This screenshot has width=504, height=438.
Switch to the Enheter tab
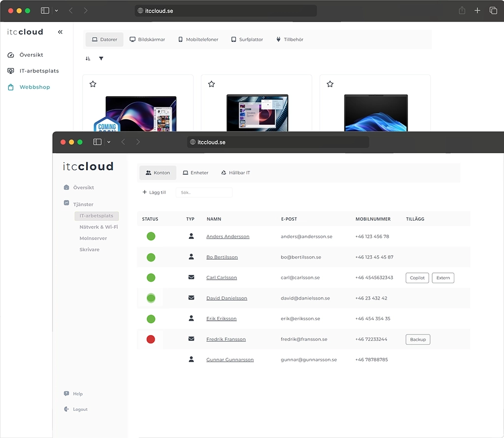tap(195, 173)
